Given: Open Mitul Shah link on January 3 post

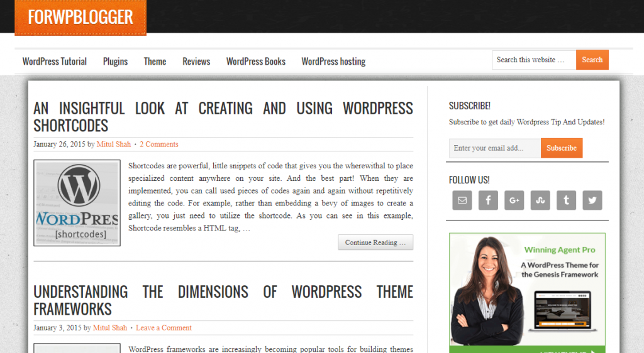Looking at the screenshot, I should 110,328.
